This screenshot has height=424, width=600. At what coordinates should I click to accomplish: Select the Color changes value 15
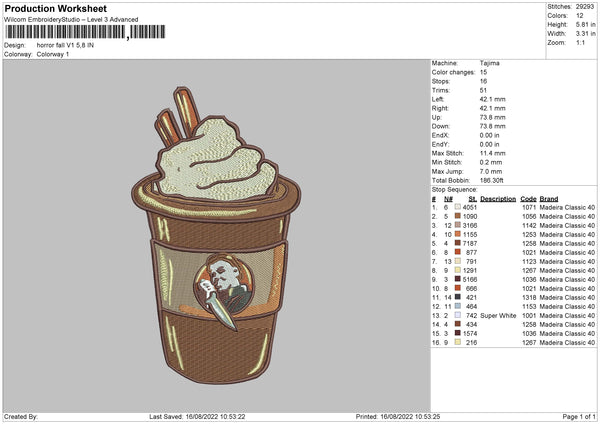point(483,72)
